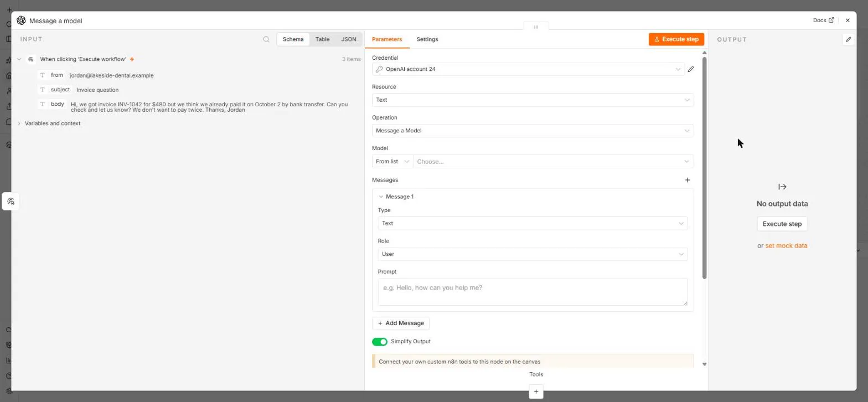
Task: Open the Model 'Choose...' dropdown
Action: coord(554,162)
